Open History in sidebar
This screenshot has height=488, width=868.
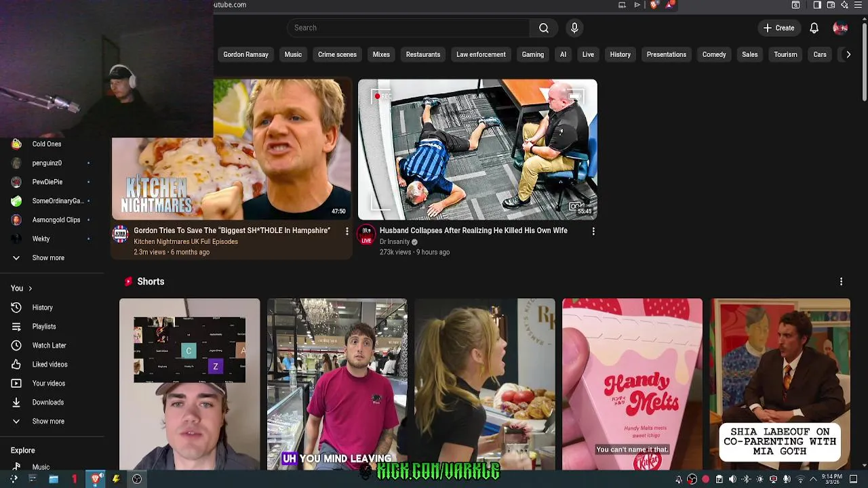tap(42, 308)
